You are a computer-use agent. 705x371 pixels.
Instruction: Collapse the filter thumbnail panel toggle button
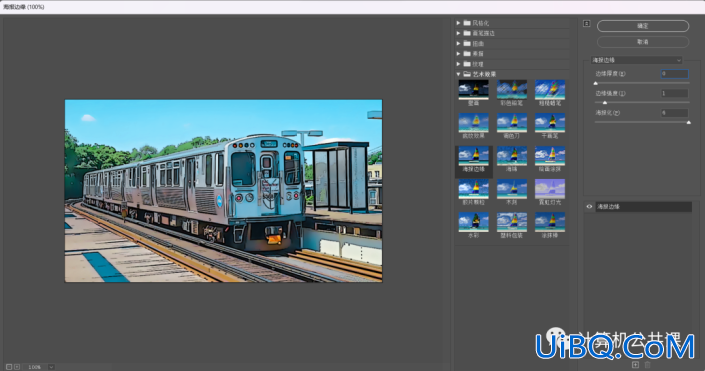click(x=586, y=23)
